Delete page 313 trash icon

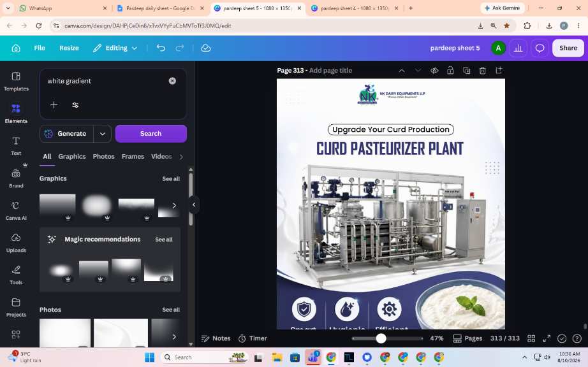point(483,70)
